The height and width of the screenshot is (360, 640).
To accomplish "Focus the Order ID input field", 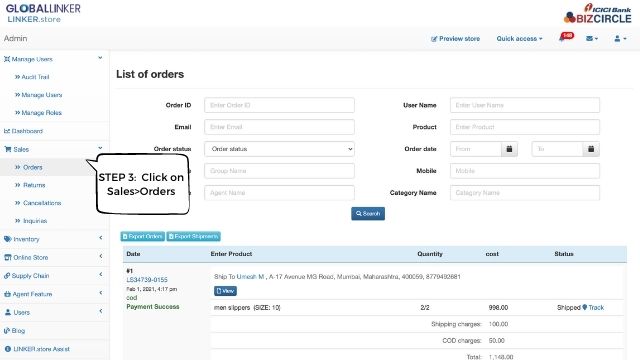I will [x=279, y=105].
